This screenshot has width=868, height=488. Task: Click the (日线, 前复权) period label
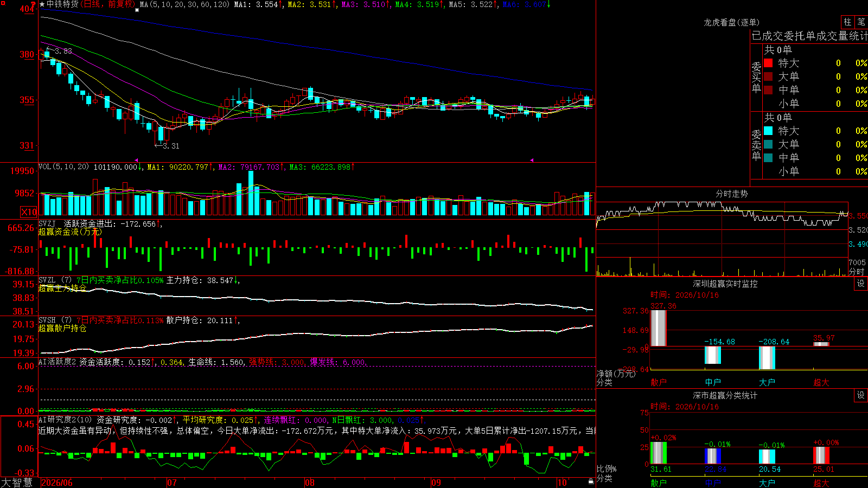pyautogui.click(x=108, y=4)
